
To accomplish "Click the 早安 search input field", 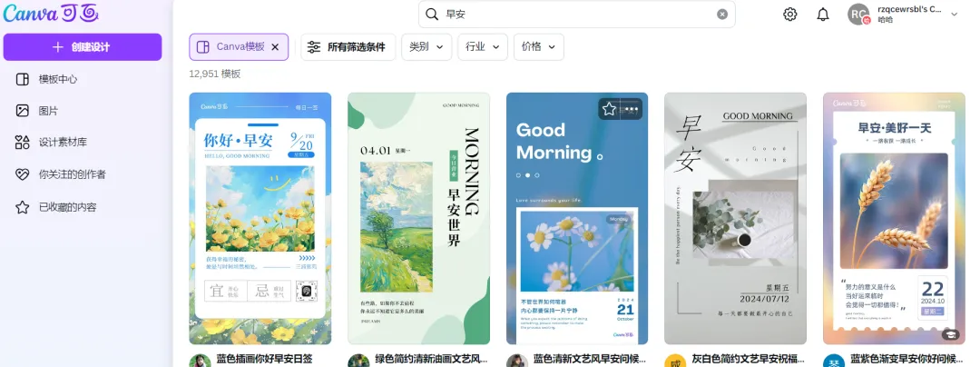I will point(577,15).
